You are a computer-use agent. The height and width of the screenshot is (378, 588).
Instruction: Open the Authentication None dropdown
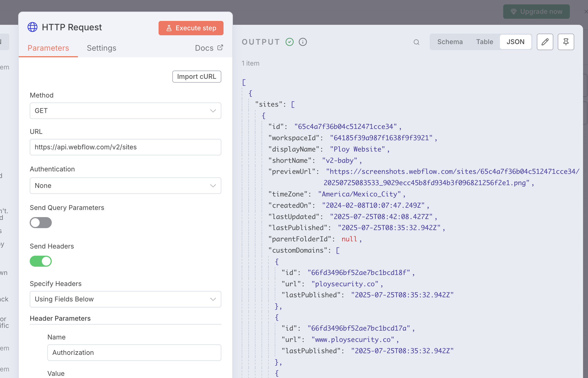[126, 186]
